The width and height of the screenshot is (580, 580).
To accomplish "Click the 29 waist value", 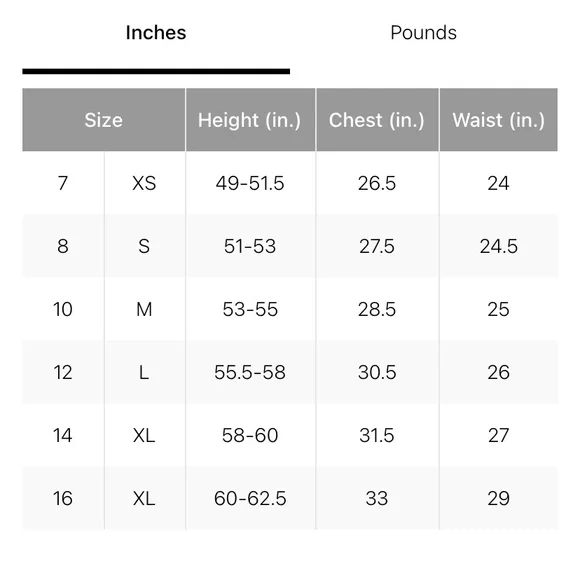I will pos(499,498).
